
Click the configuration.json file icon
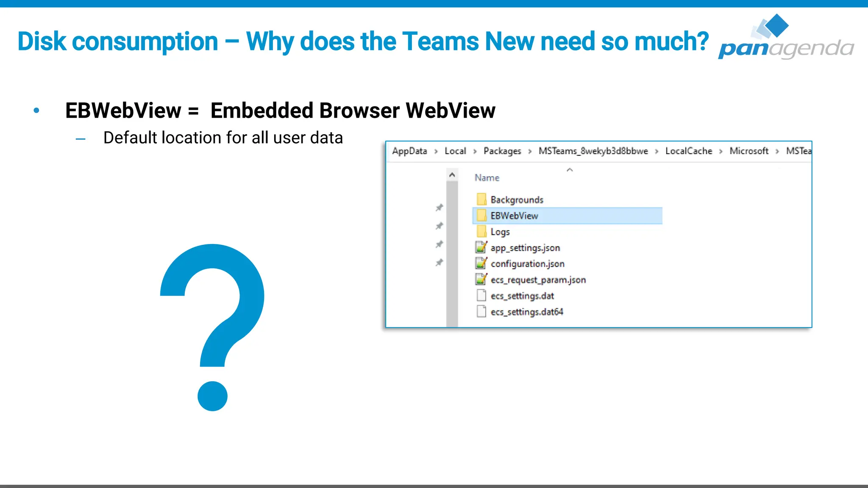[x=481, y=263]
